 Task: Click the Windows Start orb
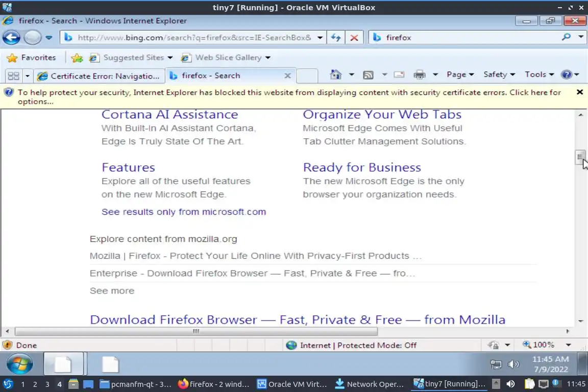coord(19,364)
